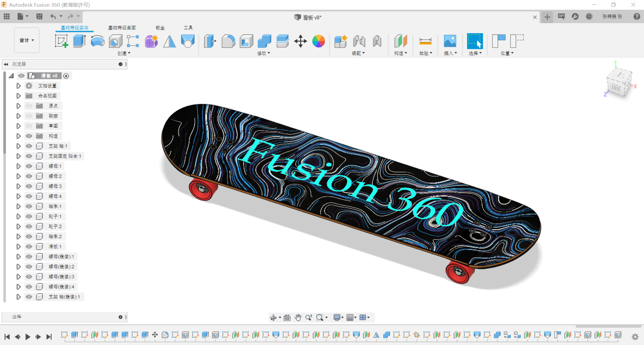This screenshot has width=644, height=345.
Task: Select the 螺母(镜像):3 tree item
Action: click(x=61, y=277)
